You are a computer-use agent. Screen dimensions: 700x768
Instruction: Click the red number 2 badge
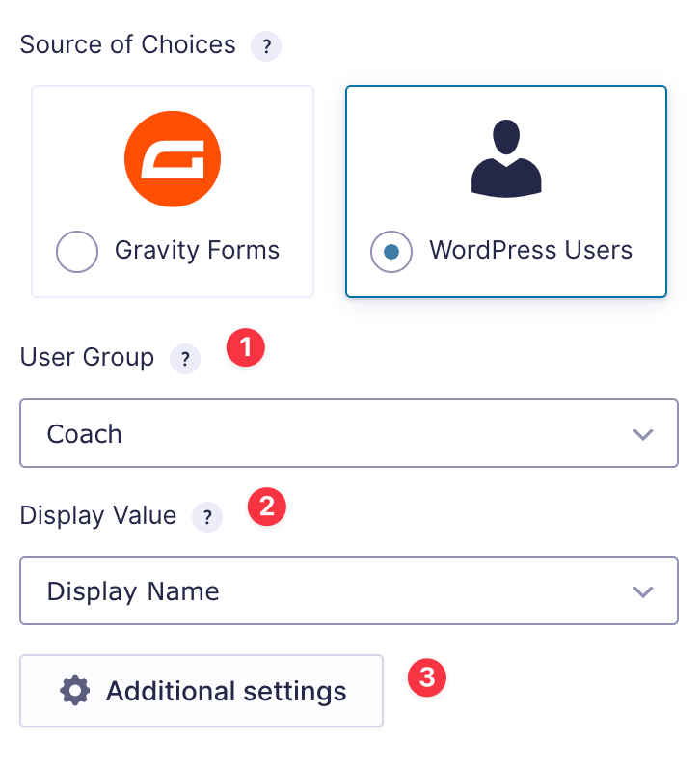(x=267, y=506)
